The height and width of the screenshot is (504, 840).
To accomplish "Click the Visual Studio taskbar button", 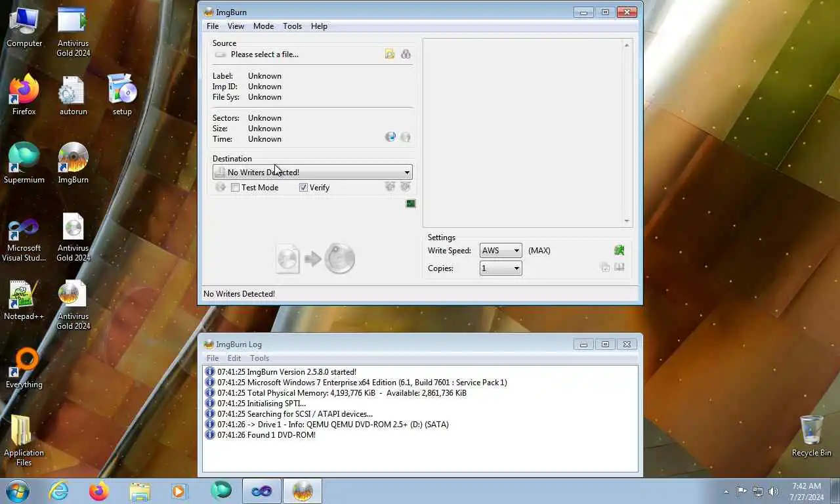I will pyautogui.click(x=261, y=491).
